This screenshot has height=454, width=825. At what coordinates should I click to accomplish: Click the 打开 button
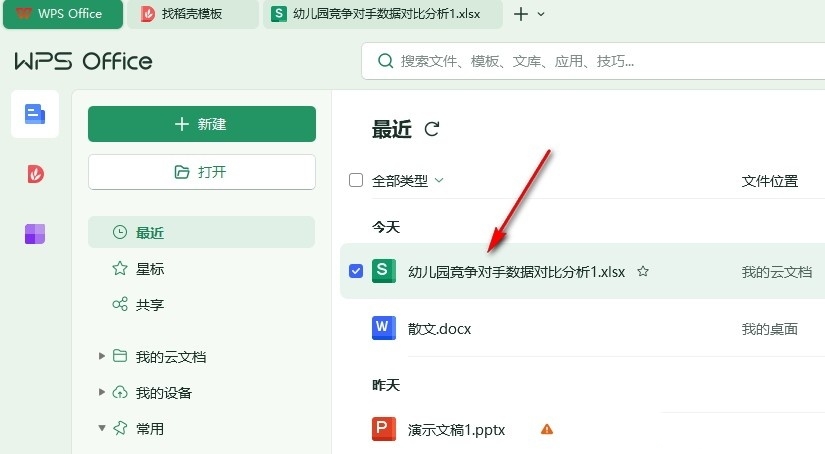coord(202,172)
